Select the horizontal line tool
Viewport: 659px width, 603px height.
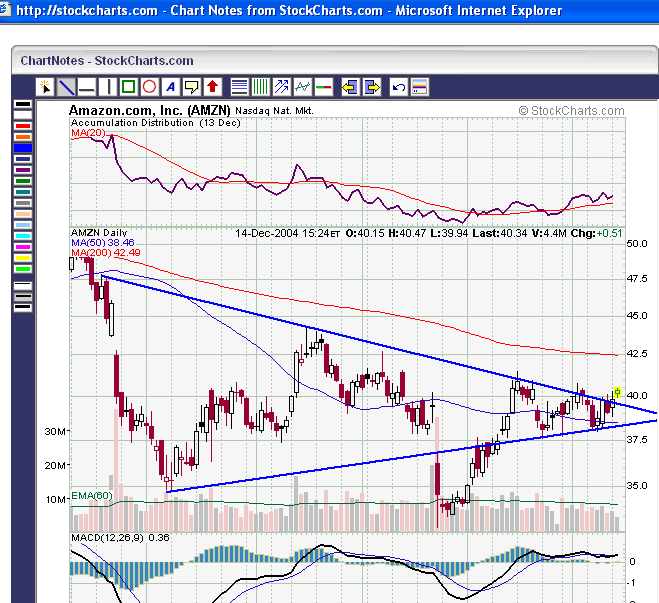pos(87,87)
